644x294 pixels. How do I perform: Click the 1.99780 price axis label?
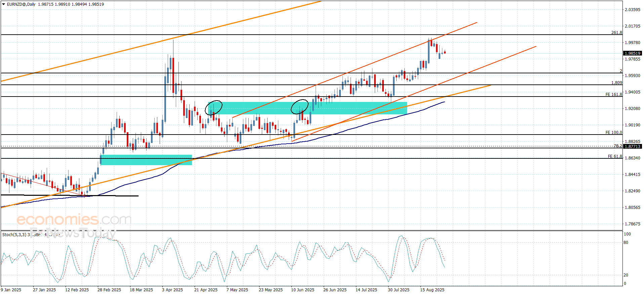click(x=633, y=42)
